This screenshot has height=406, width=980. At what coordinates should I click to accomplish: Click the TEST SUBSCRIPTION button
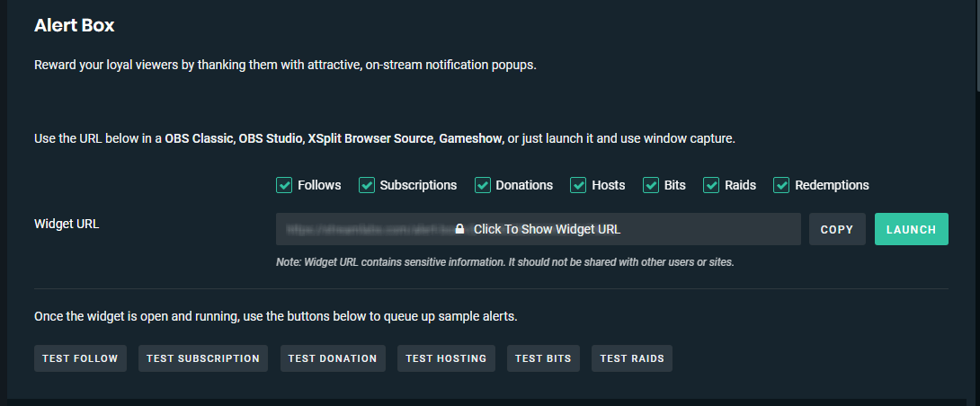[x=202, y=358]
